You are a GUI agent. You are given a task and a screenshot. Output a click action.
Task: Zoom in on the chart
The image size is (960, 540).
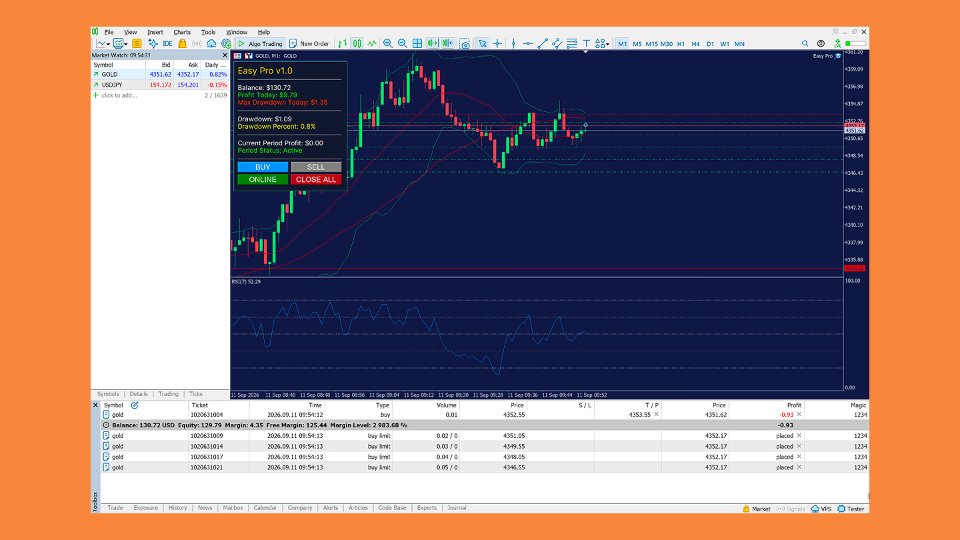pos(388,43)
